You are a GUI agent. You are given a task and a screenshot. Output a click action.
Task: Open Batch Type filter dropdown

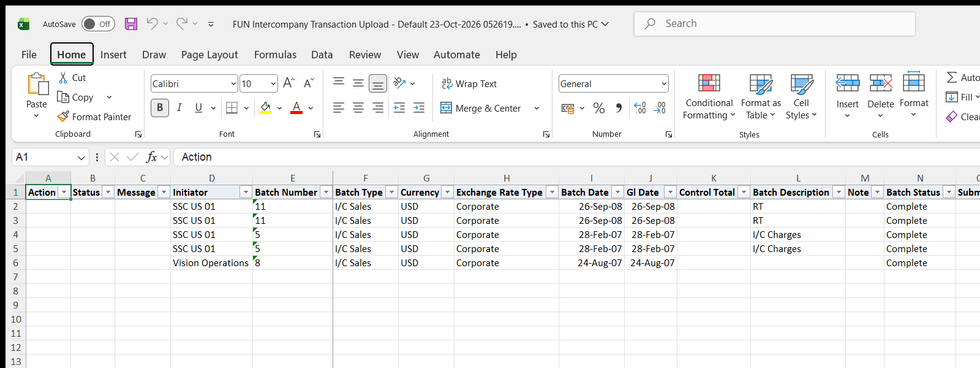point(391,192)
